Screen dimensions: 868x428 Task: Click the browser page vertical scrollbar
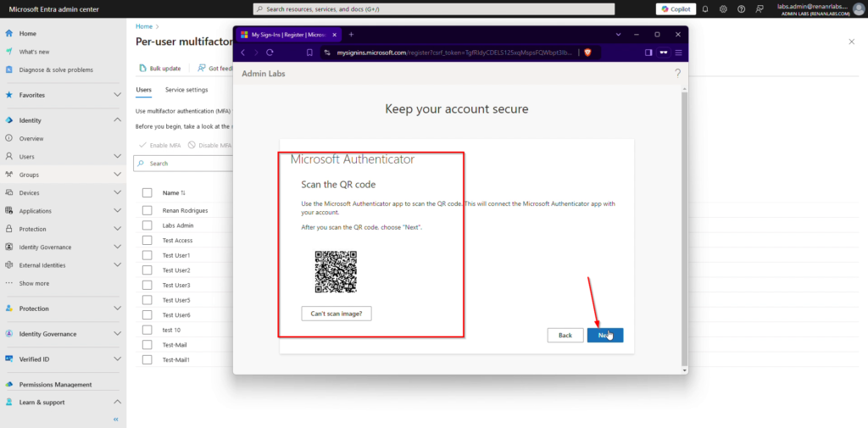click(684, 230)
